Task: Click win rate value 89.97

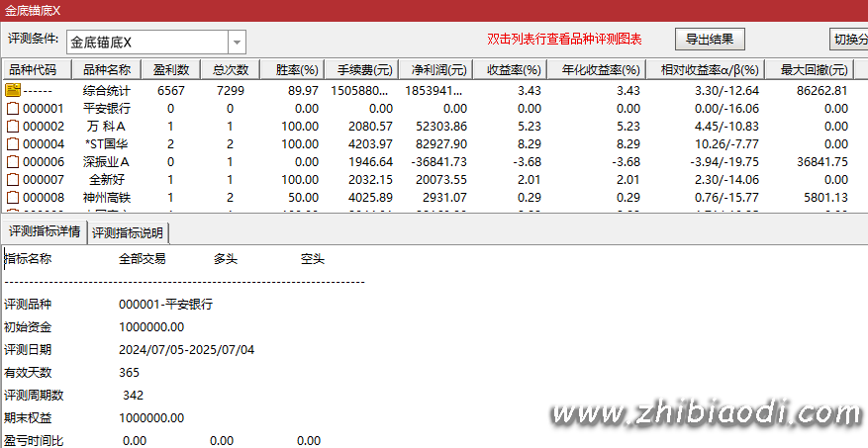Action: click(x=304, y=90)
